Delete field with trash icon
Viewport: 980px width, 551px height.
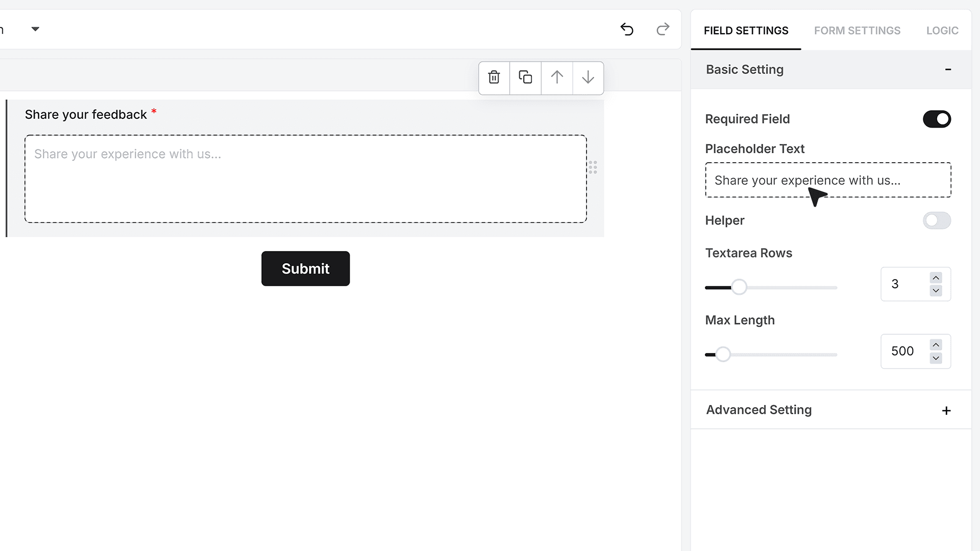pos(494,78)
